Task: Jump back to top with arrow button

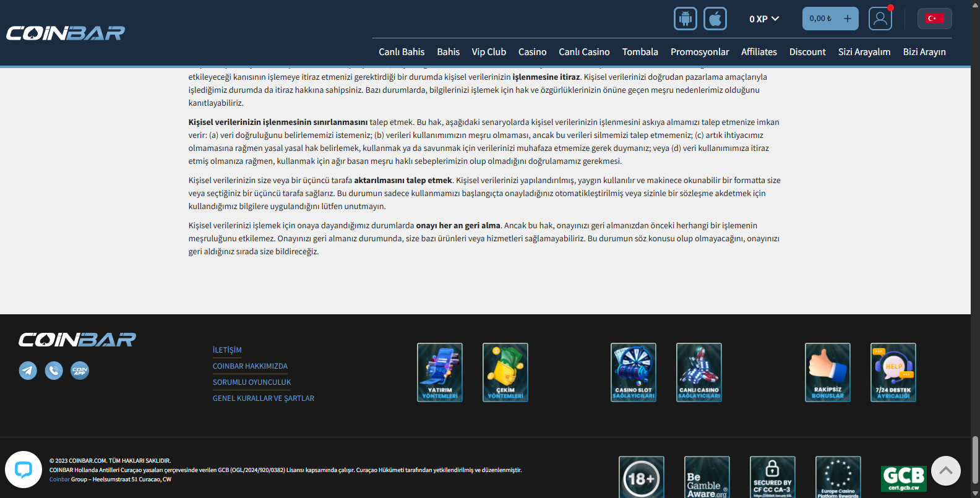Action: (946, 471)
